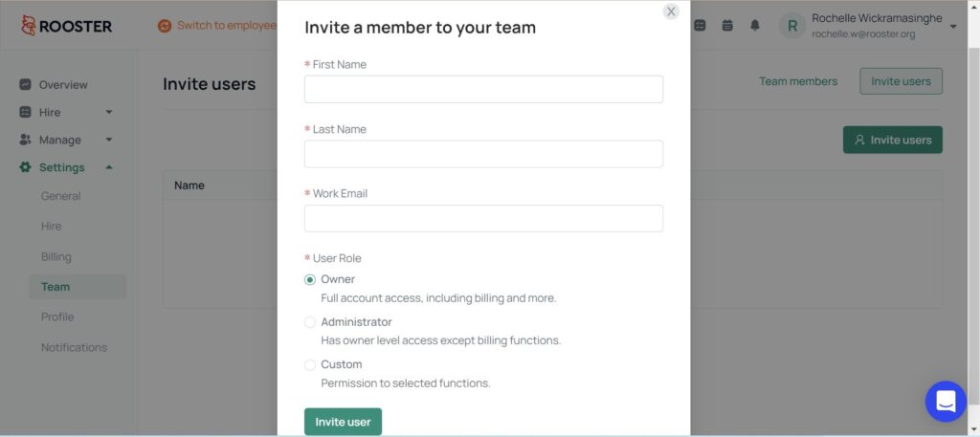This screenshot has width=980, height=437.
Task: Submit with the Invite user button
Action: 344,422
